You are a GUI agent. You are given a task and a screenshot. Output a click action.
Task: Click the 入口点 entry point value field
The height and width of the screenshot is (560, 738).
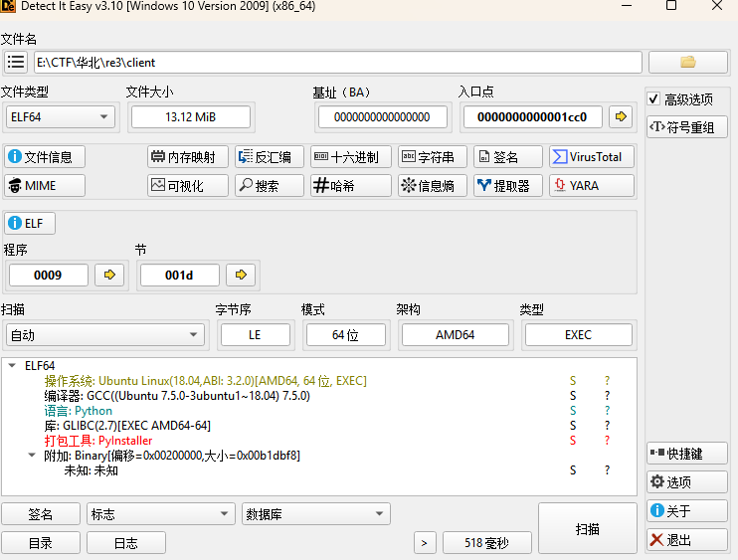pyautogui.click(x=533, y=116)
